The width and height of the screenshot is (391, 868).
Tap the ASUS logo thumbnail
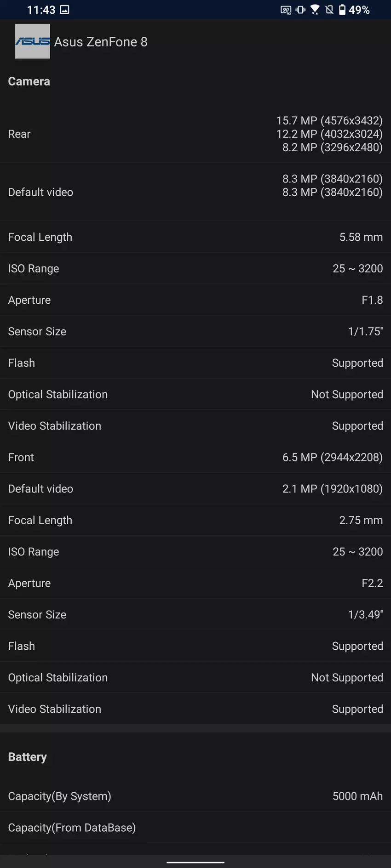point(32,41)
